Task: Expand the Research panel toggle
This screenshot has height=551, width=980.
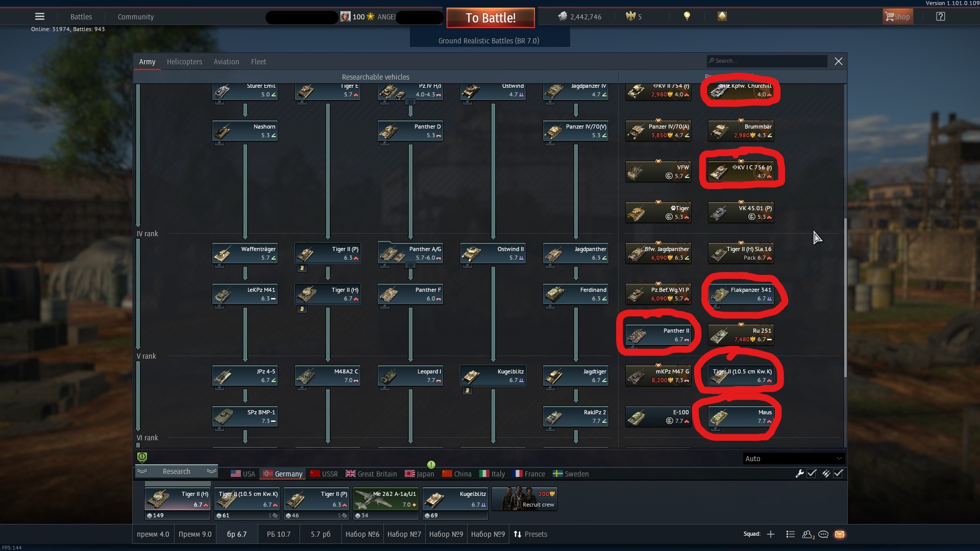Action: pyautogui.click(x=177, y=471)
